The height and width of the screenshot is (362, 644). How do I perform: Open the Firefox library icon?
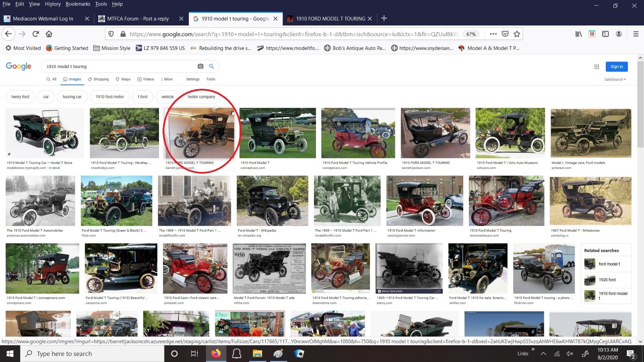pyautogui.click(x=578, y=34)
